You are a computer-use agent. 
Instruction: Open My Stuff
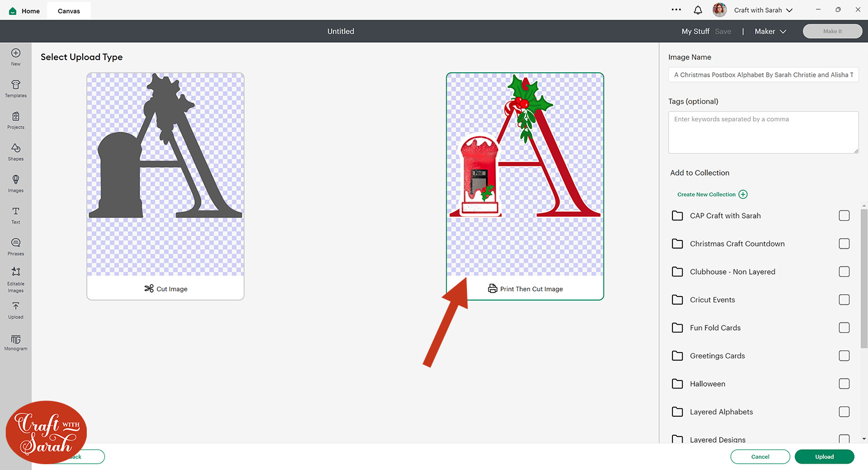coord(696,31)
